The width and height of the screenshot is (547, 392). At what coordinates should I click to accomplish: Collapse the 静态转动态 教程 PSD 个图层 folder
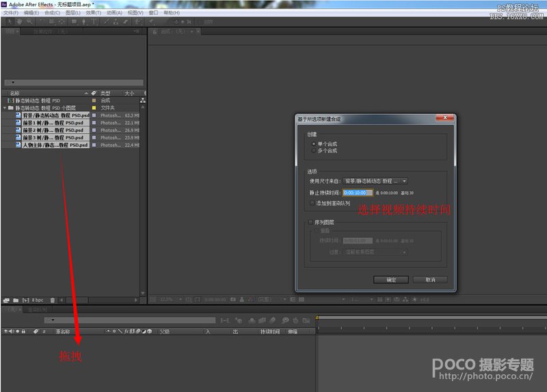click(5, 108)
